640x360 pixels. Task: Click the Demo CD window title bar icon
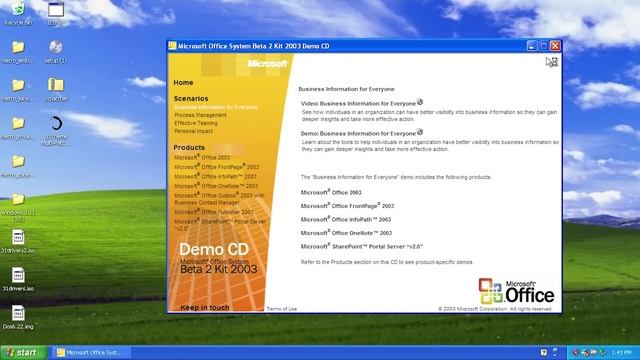[x=172, y=46]
